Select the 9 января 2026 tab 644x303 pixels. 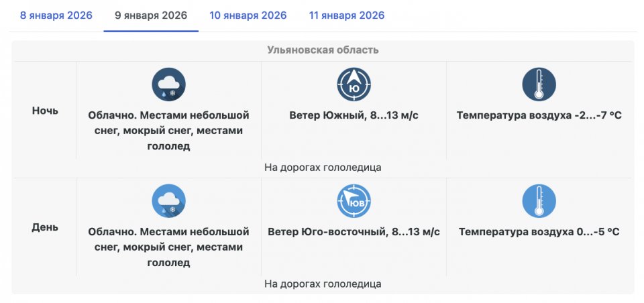click(151, 15)
